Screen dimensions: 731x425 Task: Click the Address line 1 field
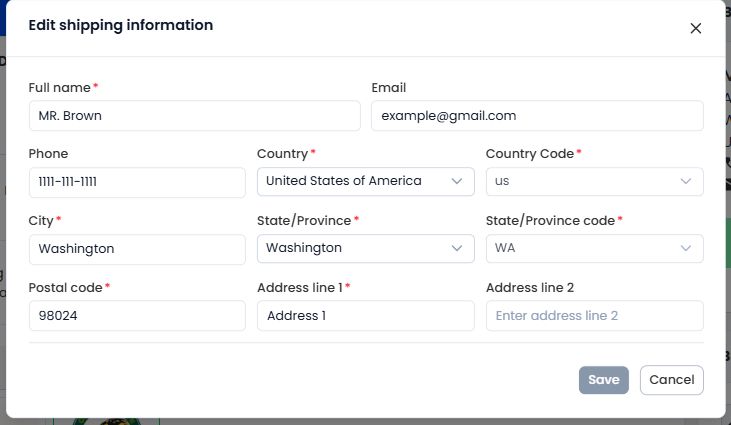point(366,315)
